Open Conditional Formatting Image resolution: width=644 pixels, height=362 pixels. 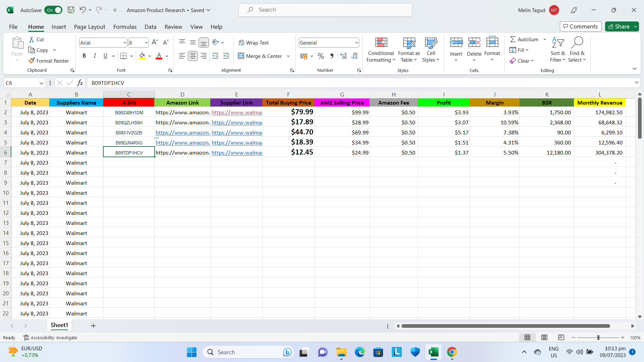[381, 50]
